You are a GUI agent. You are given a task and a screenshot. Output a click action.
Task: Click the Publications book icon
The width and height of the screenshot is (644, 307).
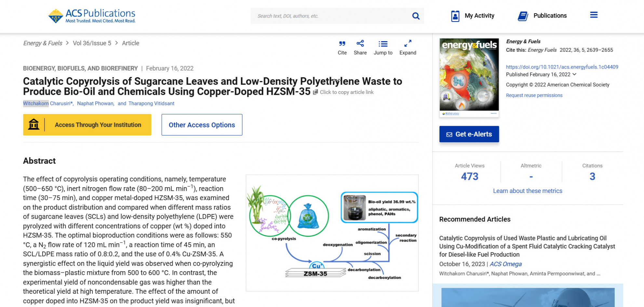[523, 16]
